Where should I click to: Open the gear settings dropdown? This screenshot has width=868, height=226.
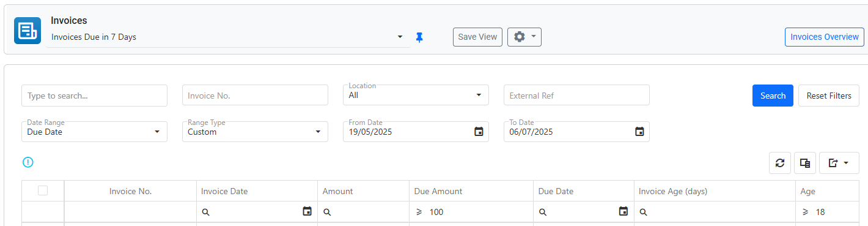(x=524, y=37)
